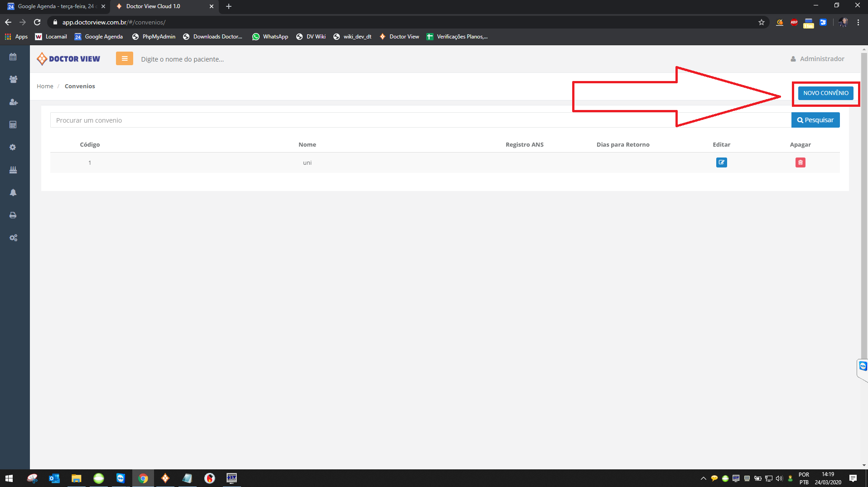Open Chrome's three-dot menu
Viewport: 868px width, 487px height.
[x=858, y=22]
